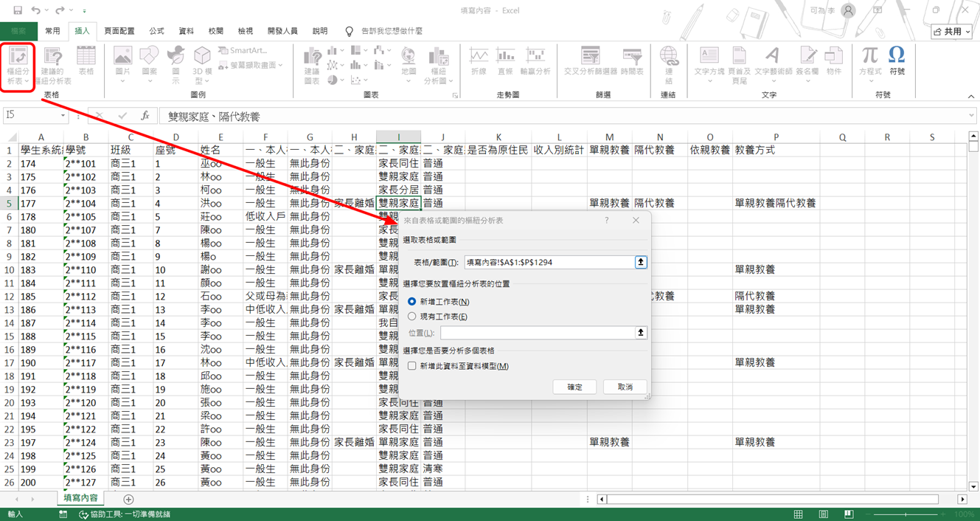Switch to page layout view in status bar
980x521 pixels.
pyautogui.click(x=824, y=514)
